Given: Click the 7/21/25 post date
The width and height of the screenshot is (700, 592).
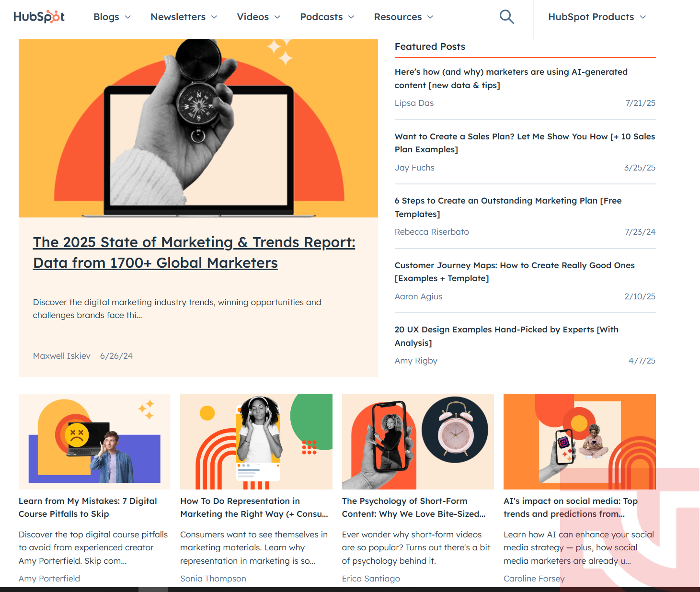Looking at the screenshot, I should pos(641,103).
